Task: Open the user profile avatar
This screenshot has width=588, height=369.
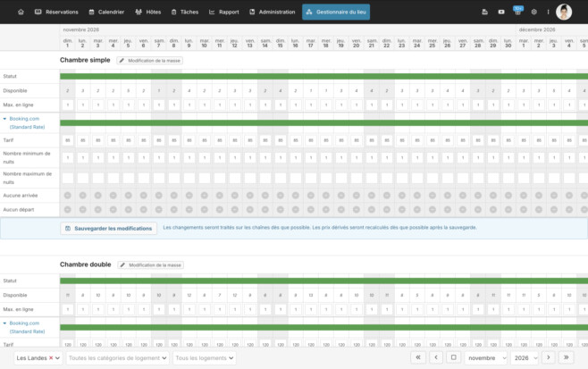Action: 564,12
